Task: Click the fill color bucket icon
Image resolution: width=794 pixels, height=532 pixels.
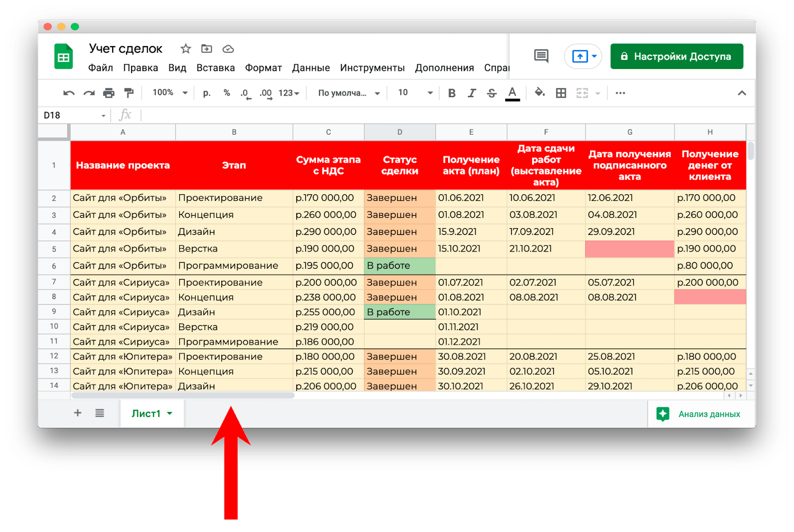Action: coord(539,93)
